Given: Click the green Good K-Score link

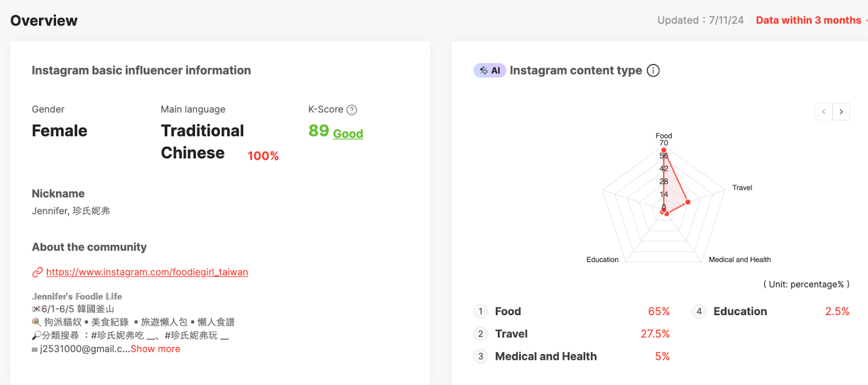Looking at the screenshot, I should 348,134.
